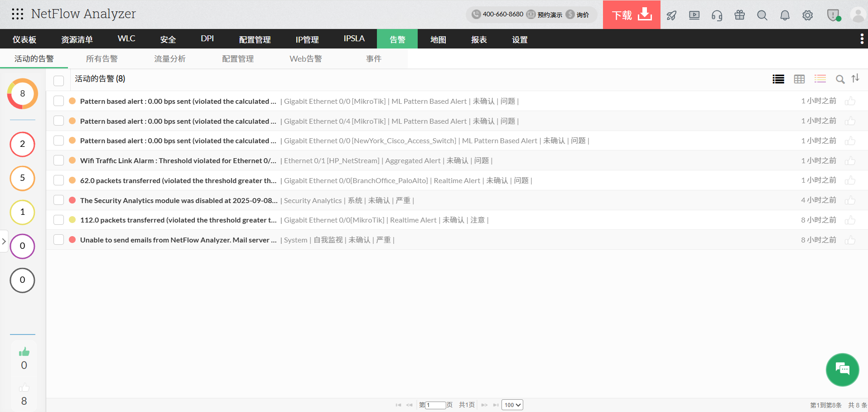868x412 pixels.
Task: Select the Unable to send emails alert checkbox
Action: click(58, 239)
